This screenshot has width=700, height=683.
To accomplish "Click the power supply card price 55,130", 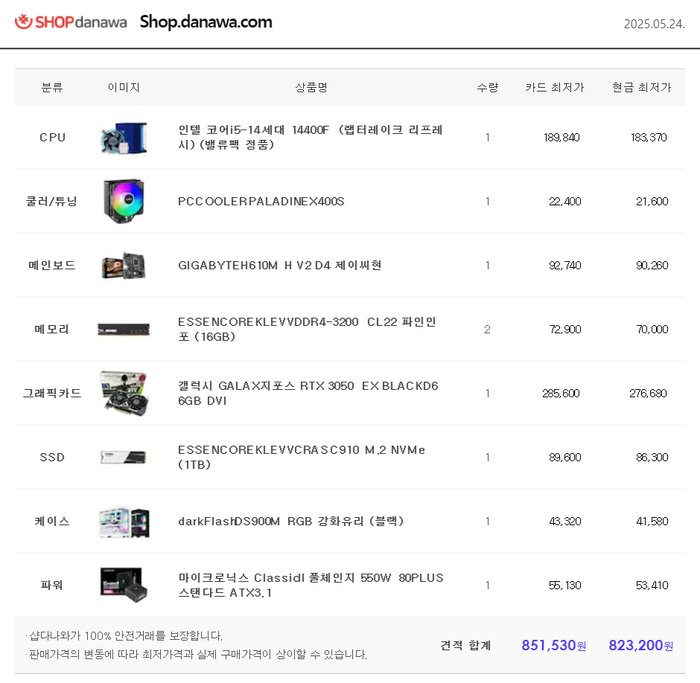I will pyautogui.click(x=565, y=585).
